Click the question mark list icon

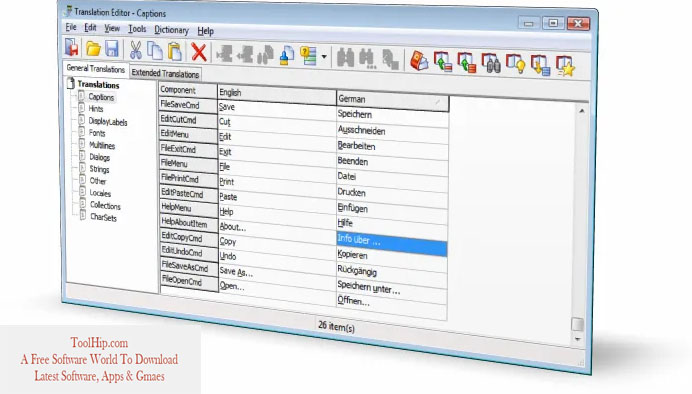tap(308, 56)
